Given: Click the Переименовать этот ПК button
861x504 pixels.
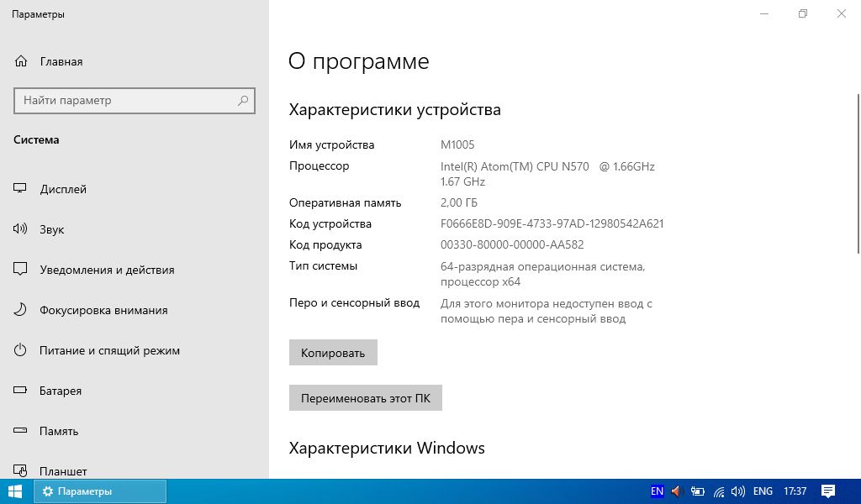Looking at the screenshot, I should click(366, 397).
